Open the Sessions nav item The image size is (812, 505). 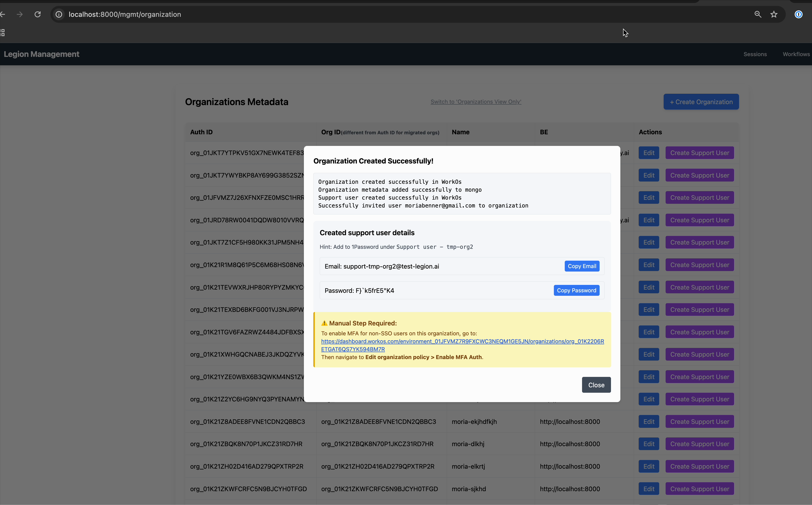pyautogui.click(x=755, y=54)
